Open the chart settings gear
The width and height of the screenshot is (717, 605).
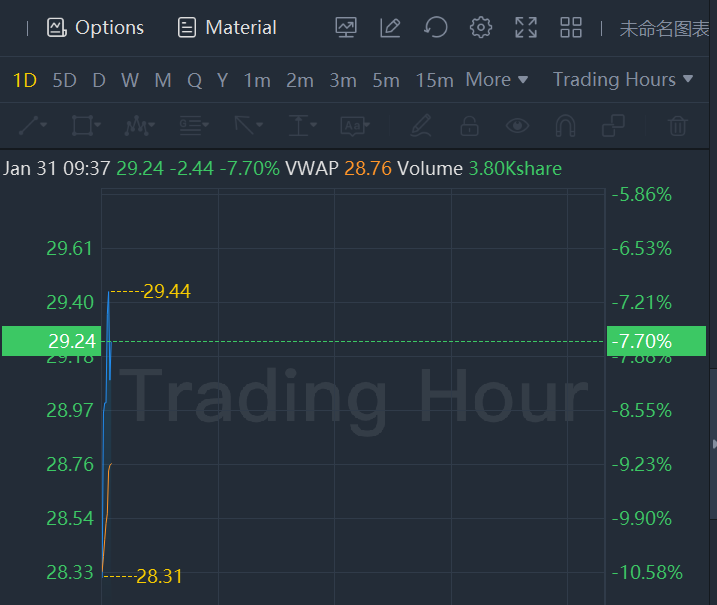pyautogui.click(x=481, y=28)
